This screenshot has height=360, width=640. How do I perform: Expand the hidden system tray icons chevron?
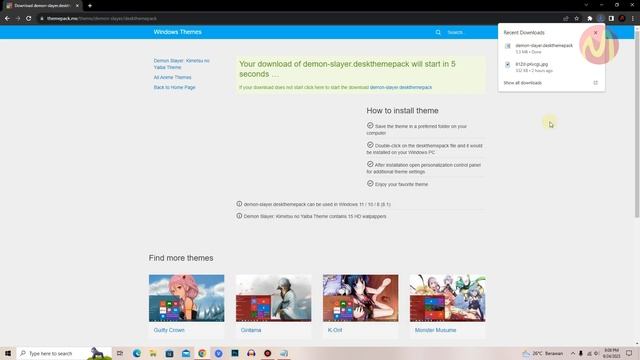click(573, 353)
